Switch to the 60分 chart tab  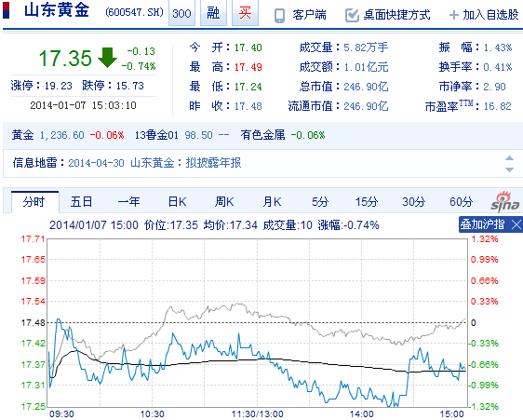click(462, 202)
